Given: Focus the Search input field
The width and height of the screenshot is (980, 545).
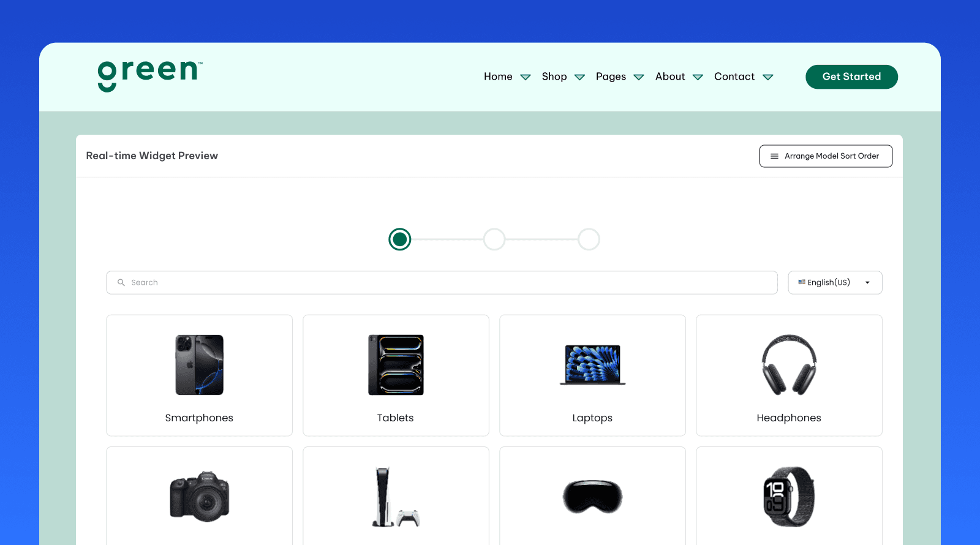Looking at the screenshot, I should [x=442, y=282].
